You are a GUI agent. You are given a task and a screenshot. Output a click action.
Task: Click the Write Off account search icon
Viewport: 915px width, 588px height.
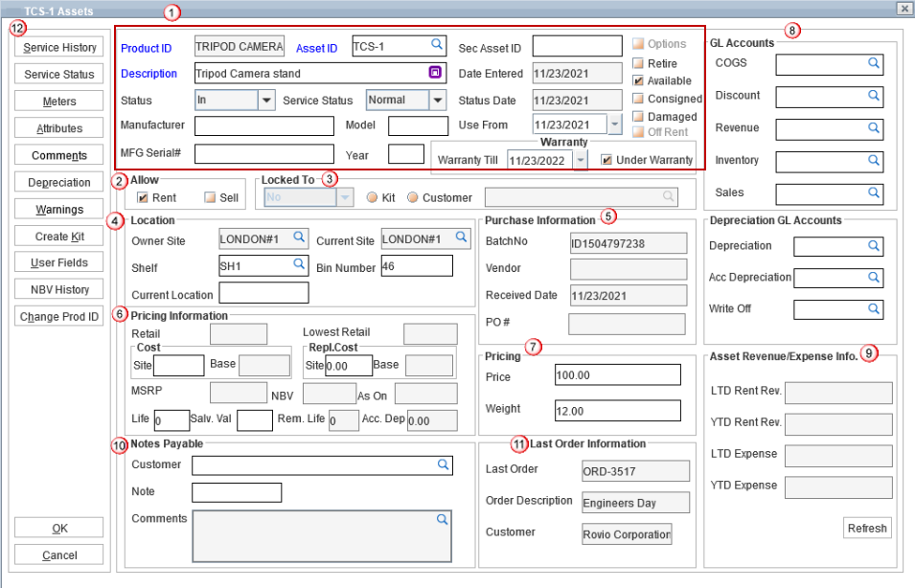[x=874, y=309]
